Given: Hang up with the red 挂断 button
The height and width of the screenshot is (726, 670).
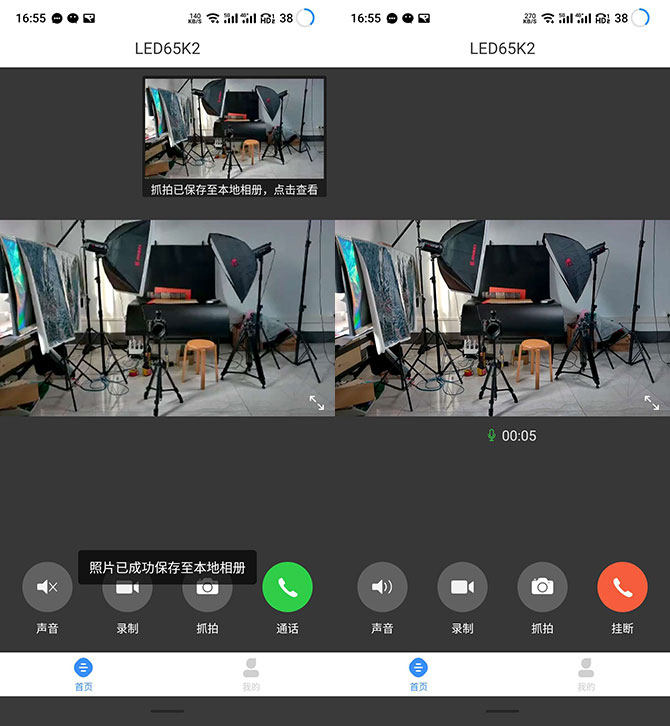Looking at the screenshot, I should (x=622, y=587).
